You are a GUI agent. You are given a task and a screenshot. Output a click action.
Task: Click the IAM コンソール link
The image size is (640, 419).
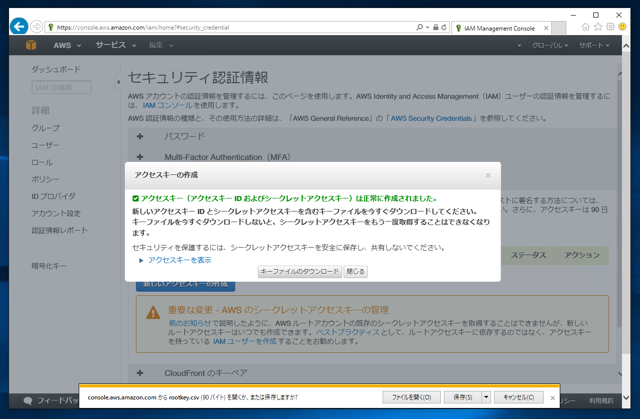tap(167, 105)
